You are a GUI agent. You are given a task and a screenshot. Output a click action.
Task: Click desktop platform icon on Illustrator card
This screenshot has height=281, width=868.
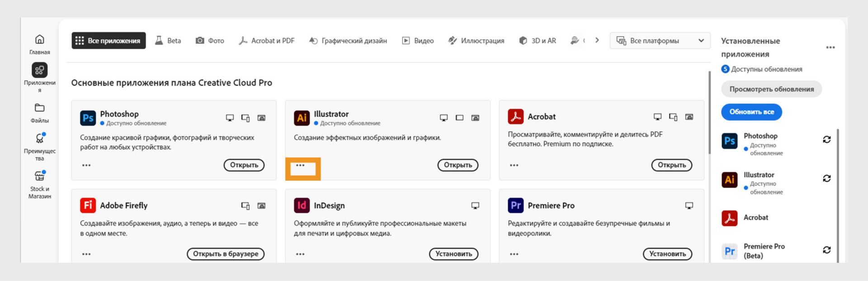click(x=443, y=118)
